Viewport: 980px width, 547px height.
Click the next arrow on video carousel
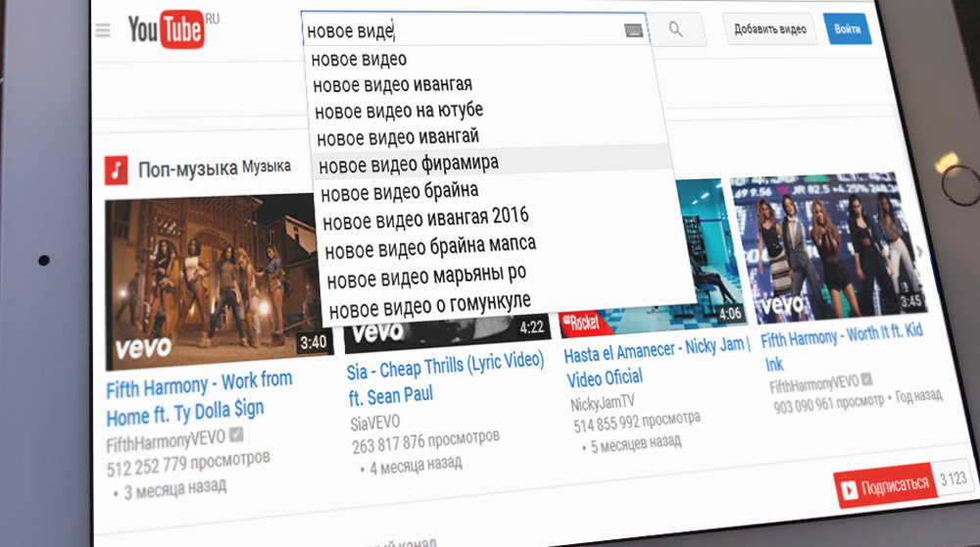pos(919,251)
